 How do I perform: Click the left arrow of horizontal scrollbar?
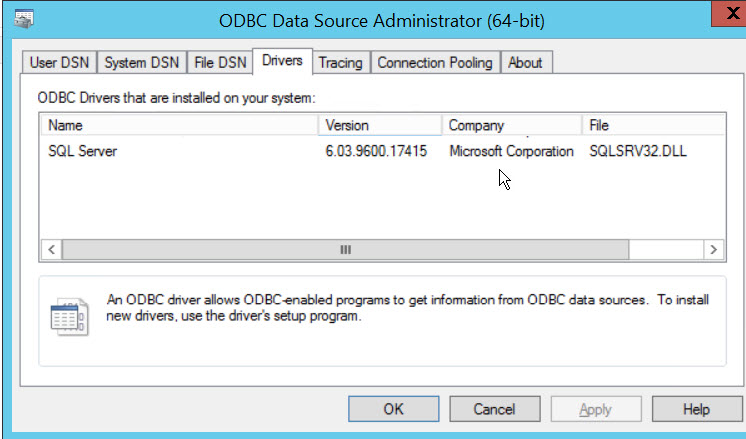pos(51,250)
